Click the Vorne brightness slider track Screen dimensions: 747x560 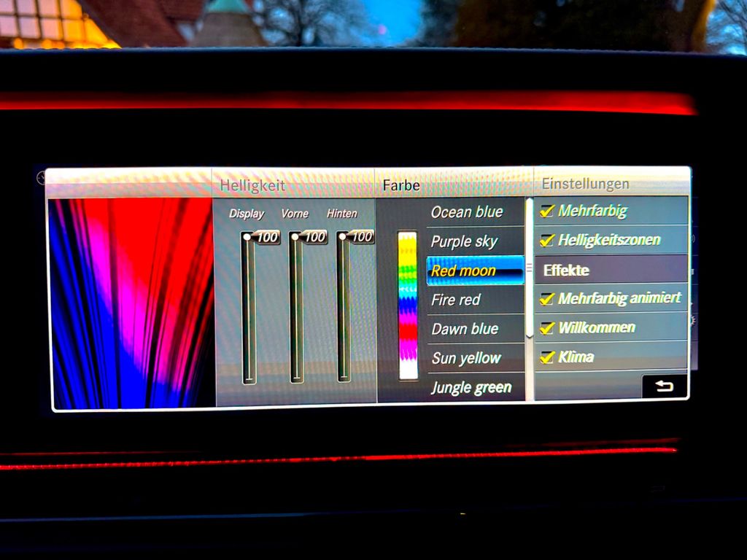[296, 306]
